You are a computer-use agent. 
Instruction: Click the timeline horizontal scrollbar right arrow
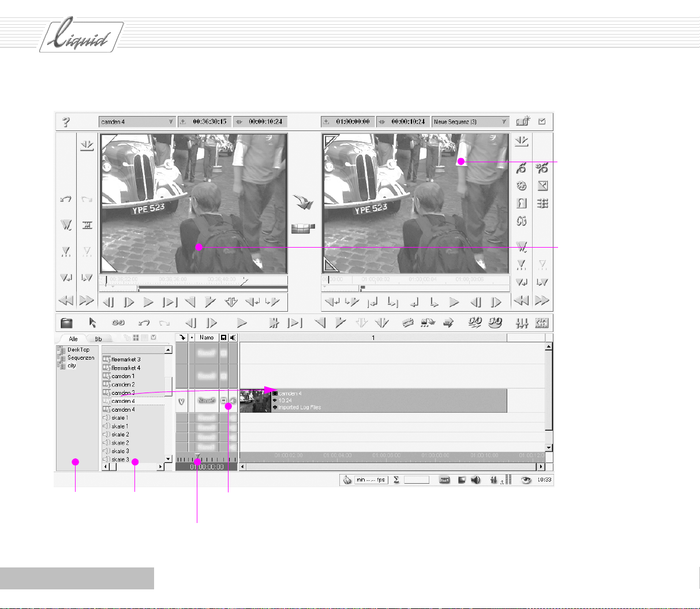tap(541, 466)
